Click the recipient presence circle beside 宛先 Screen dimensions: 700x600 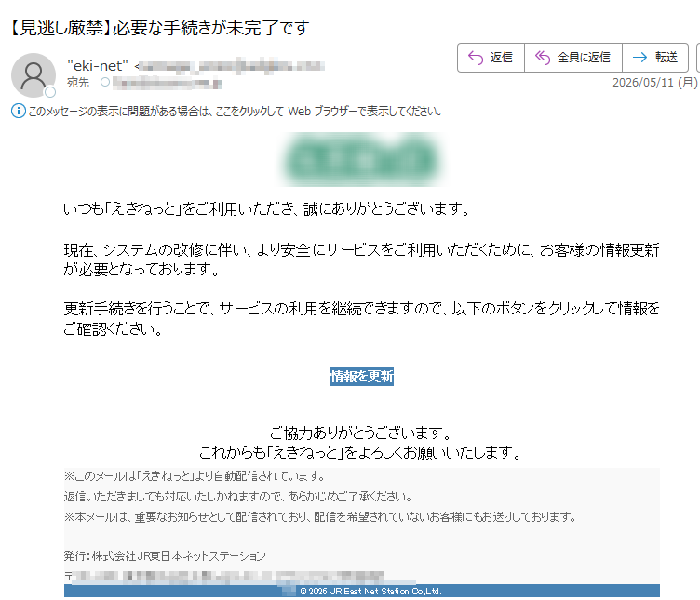pyautogui.click(x=105, y=82)
